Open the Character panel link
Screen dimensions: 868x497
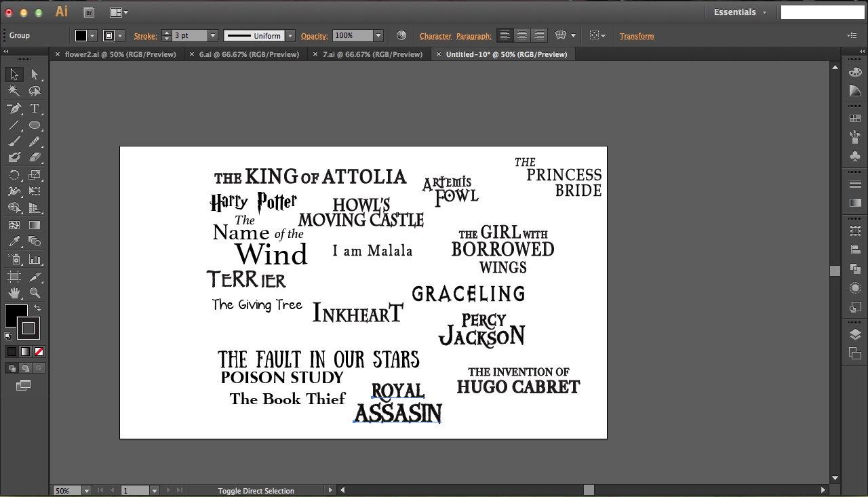435,36
